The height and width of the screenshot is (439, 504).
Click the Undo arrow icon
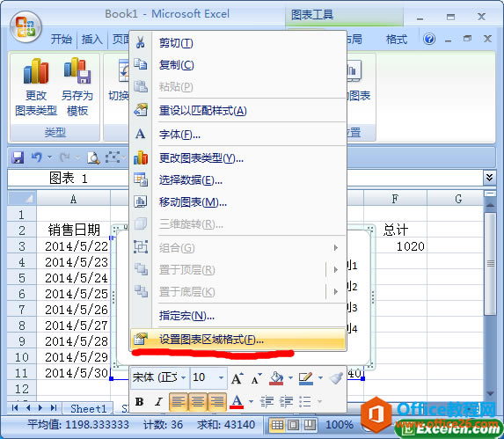[37, 157]
